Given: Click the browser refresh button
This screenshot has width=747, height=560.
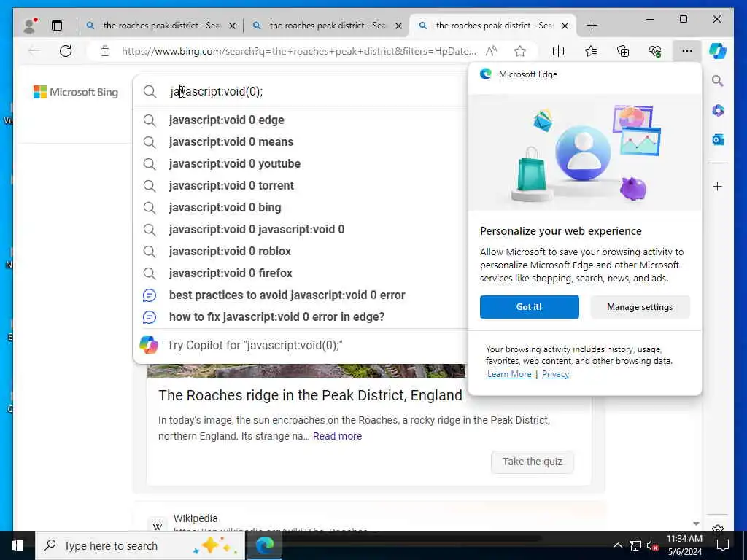Looking at the screenshot, I should 66,51.
